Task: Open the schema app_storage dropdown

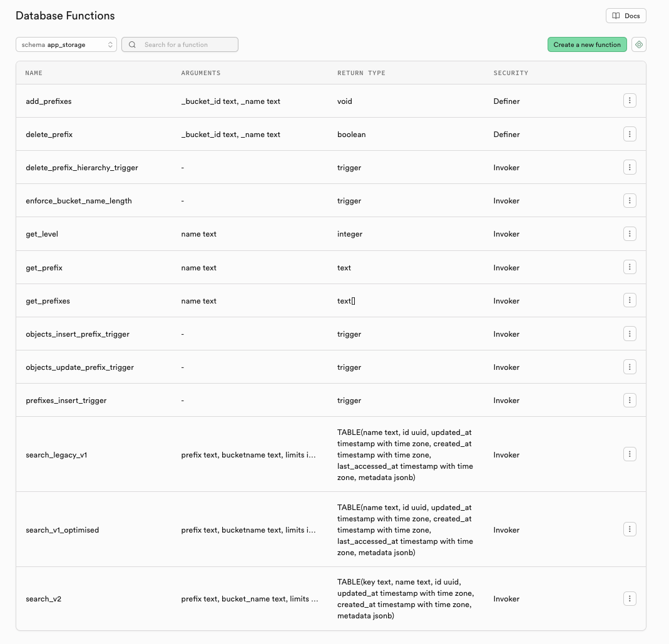Action: click(66, 44)
